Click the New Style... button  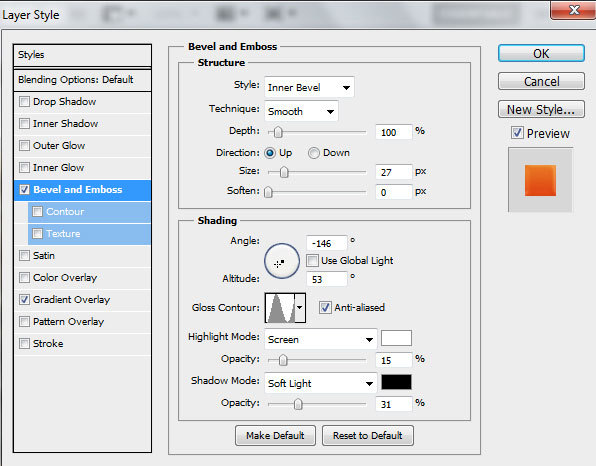(x=541, y=109)
